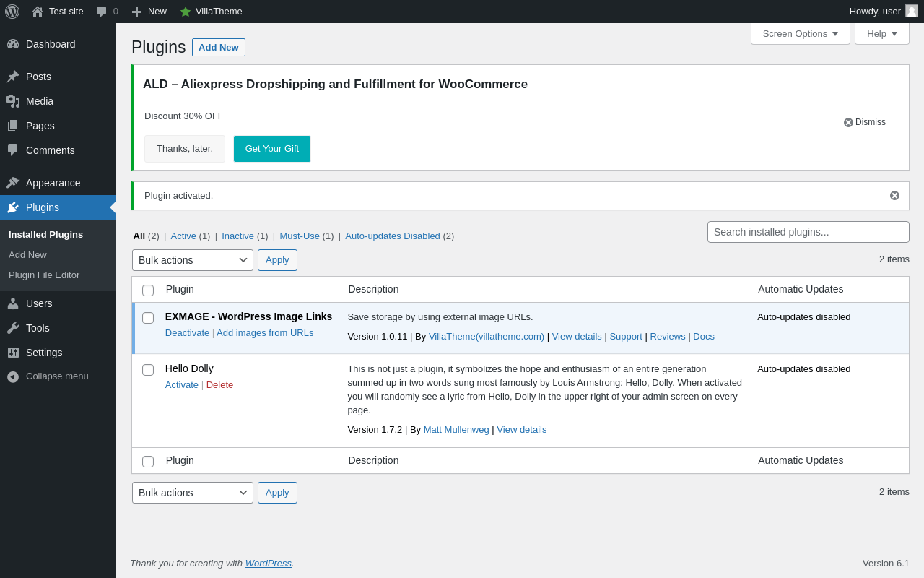Click the Pages icon in sidebar
The width and height of the screenshot is (924, 578).
point(13,126)
